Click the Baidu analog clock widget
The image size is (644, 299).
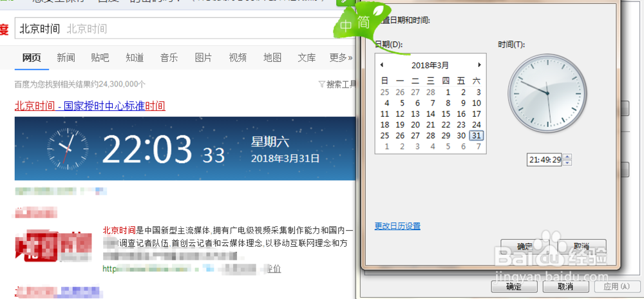[x=68, y=148]
